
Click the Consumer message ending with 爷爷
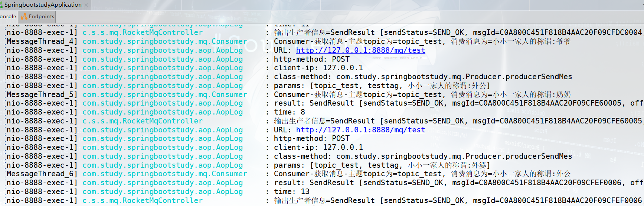(x=422, y=41)
